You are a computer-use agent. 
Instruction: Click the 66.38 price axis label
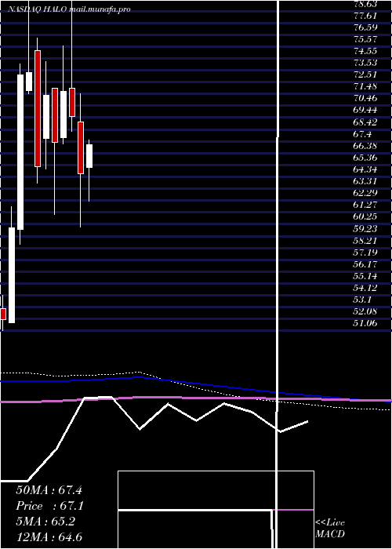[x=365, y=146]
